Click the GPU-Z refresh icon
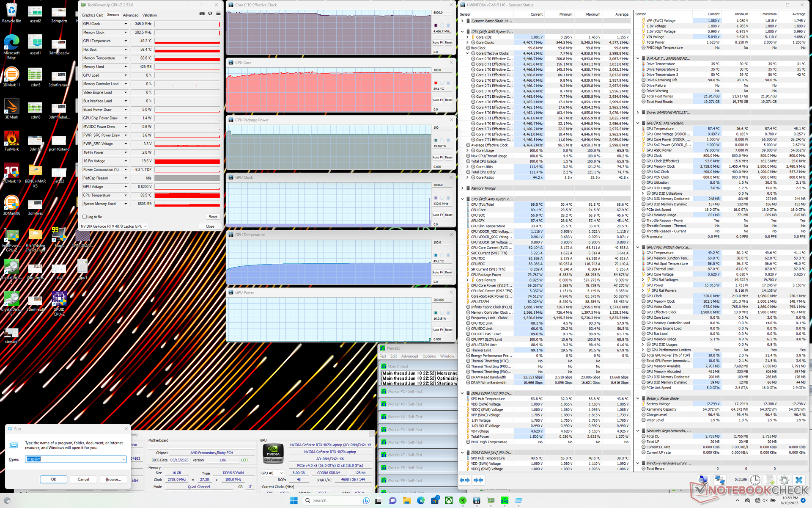812x508 pixels. 210,14
